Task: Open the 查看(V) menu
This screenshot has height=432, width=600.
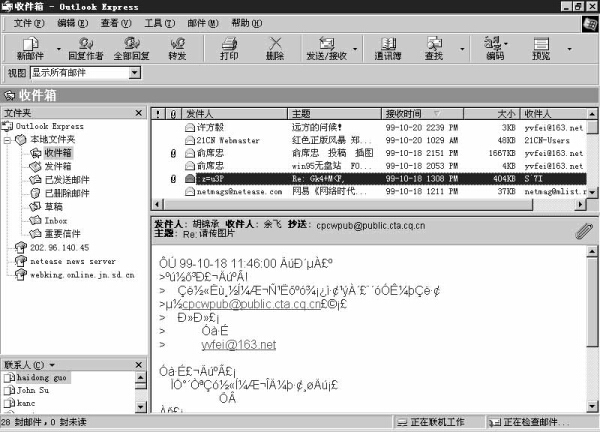Action: [116, 23]
